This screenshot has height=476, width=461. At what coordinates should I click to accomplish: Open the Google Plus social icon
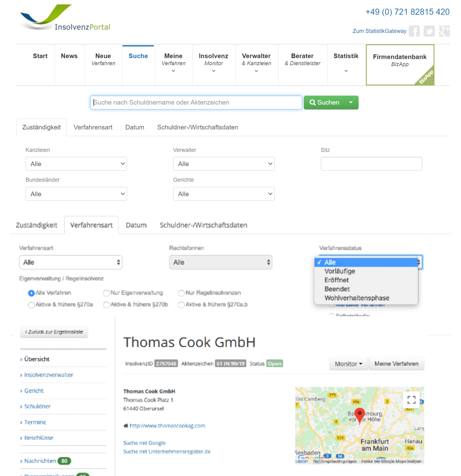click(444, 31)
